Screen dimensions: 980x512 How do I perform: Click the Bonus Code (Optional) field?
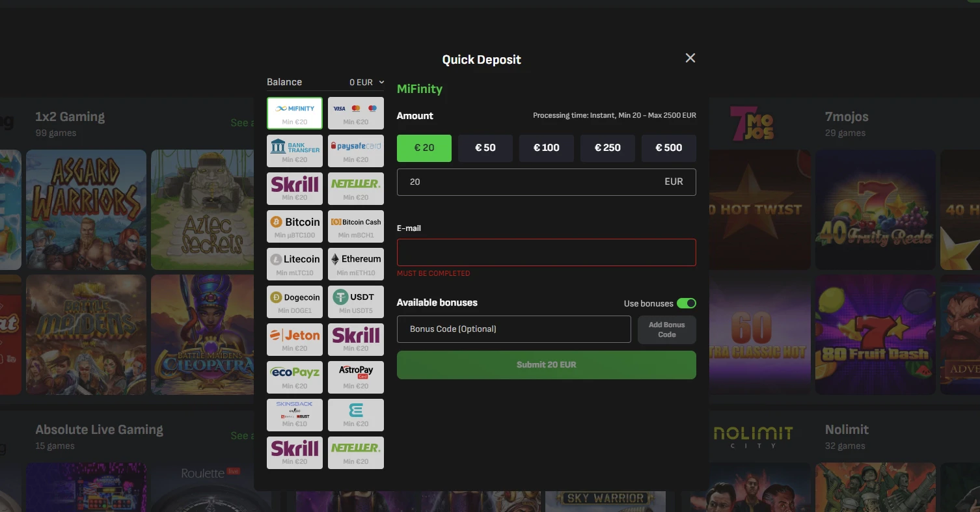(514, 329)
